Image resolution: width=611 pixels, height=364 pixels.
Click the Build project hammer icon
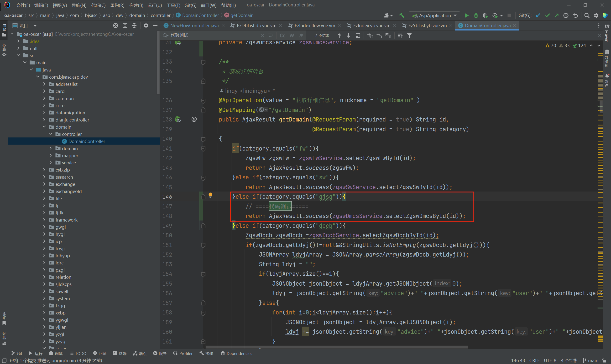402,15
